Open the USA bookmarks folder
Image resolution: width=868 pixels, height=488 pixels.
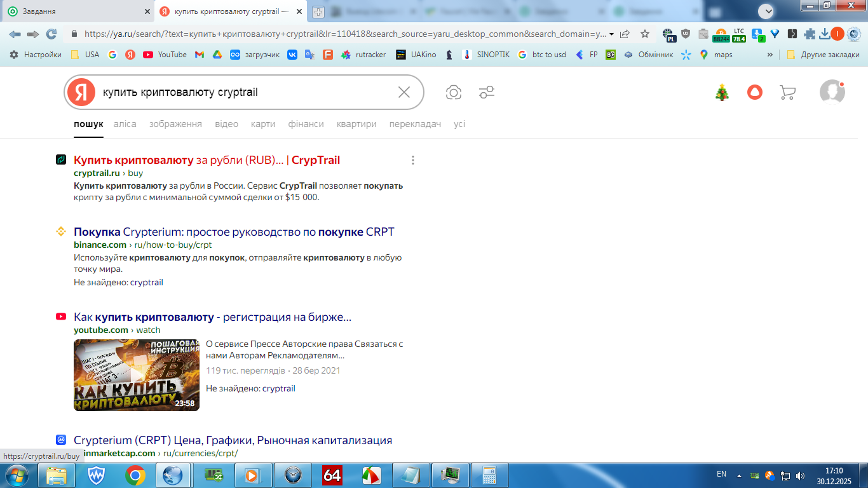pyautogui.click(x=85, y=55)
